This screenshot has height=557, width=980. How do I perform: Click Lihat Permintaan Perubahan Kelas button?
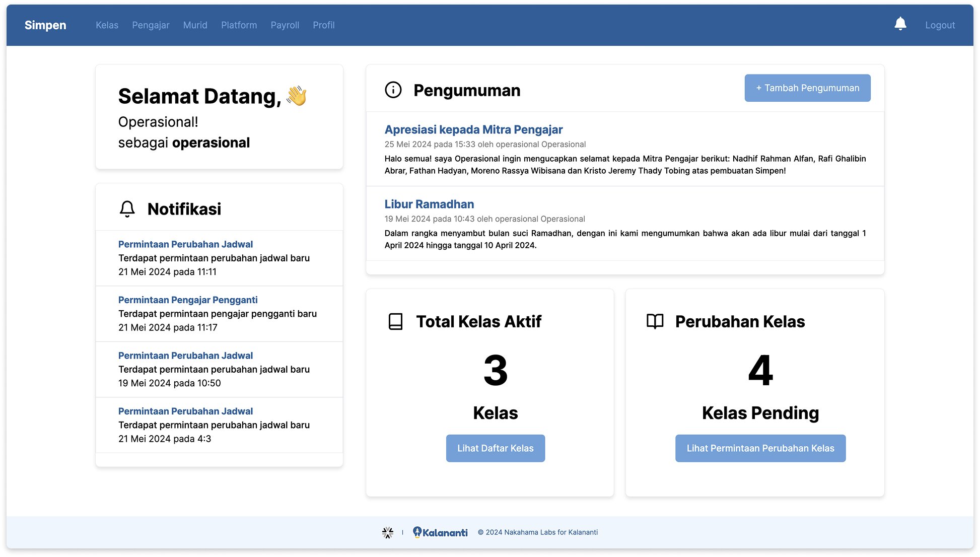[x=760, y=448]
